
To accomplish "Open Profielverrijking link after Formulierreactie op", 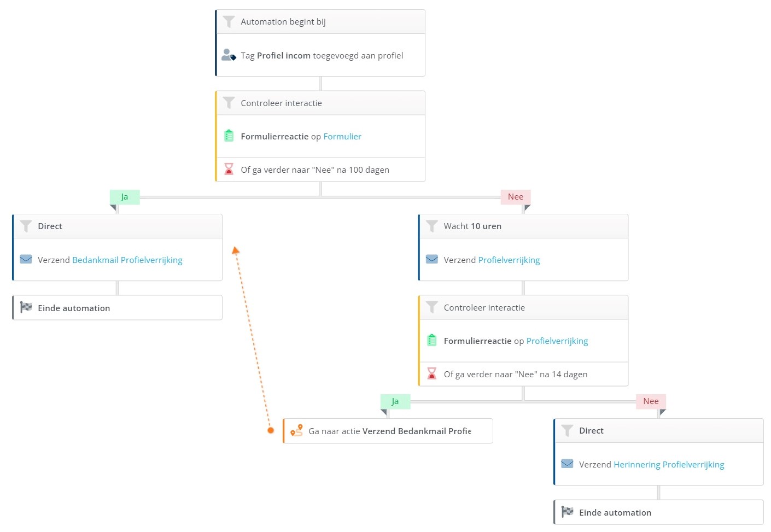I will pyautogui.click(x=557, y=341).
